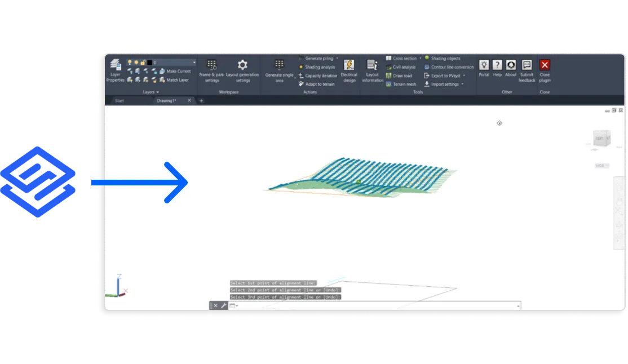628x364 pixels.
Task: Close the Drawing1* tab
Action: (189, 100)
